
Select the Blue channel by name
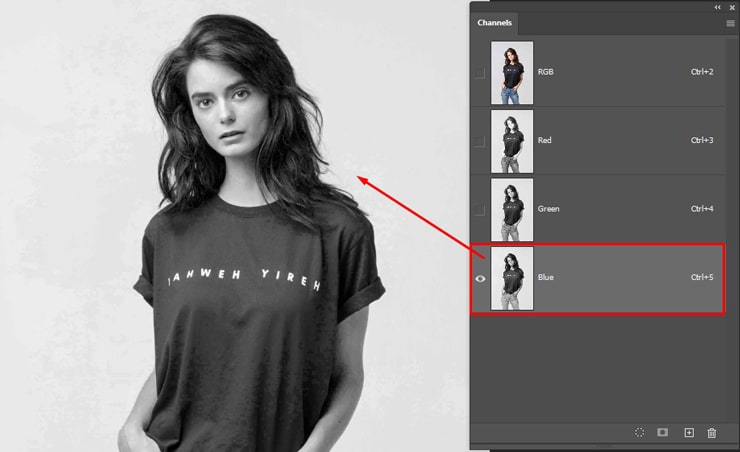546,277
